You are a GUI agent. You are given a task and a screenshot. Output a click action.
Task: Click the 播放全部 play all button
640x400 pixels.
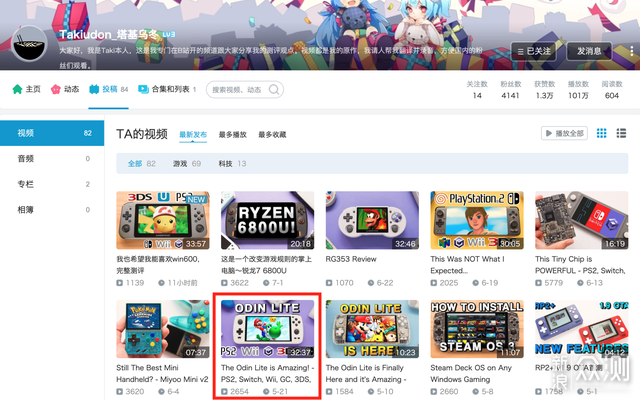click(564, 133)
